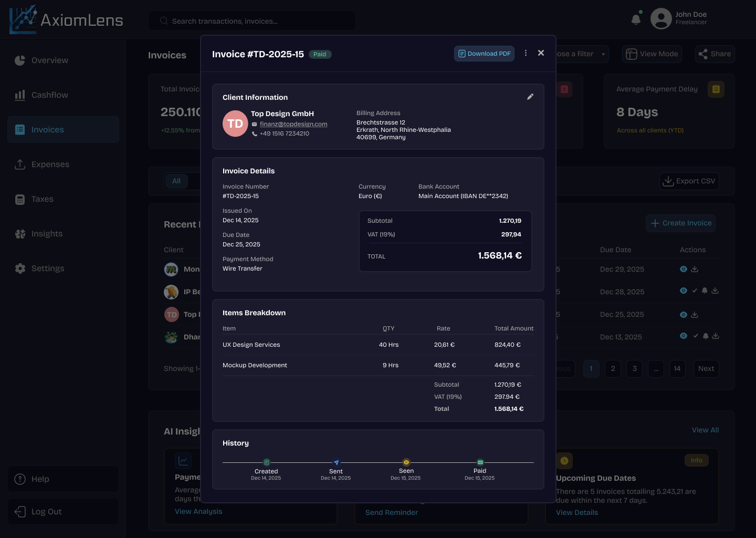The width and height of the screenshot is (756, 538).
Task: Open notifications via the bell icon
Action: pyautogui.click(x=635, y=18)
